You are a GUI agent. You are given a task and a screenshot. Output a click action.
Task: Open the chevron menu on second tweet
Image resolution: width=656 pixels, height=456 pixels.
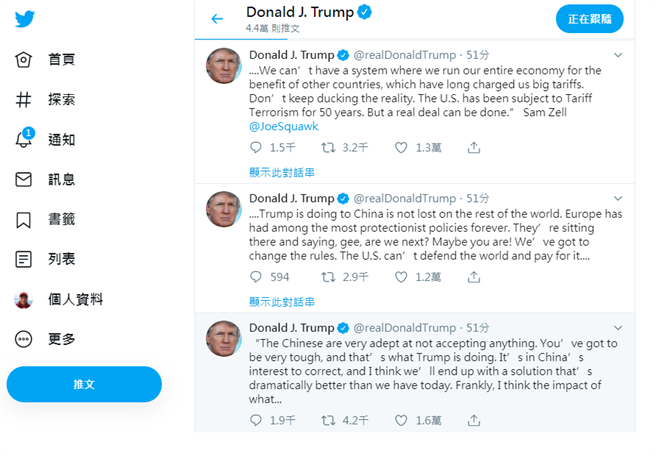[618, 198]
